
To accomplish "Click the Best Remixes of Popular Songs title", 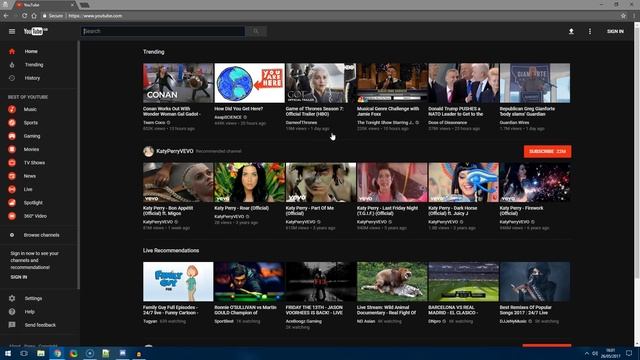I will point(525,310).
